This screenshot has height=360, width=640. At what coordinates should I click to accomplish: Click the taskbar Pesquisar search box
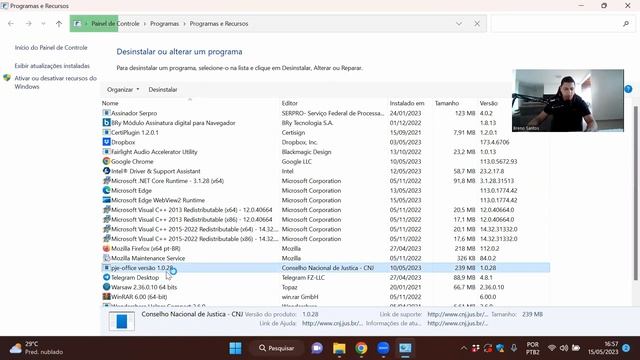click(277, 348)
